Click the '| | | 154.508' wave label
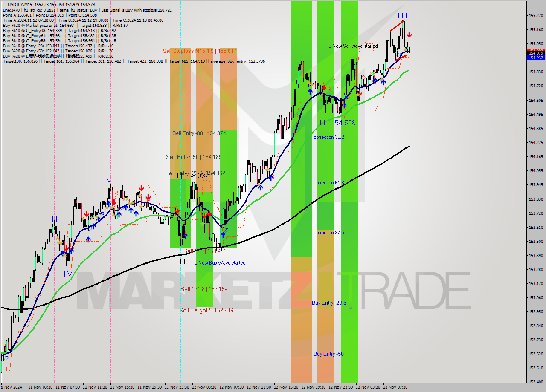546x392 pixels. click(x=338, y=123)
